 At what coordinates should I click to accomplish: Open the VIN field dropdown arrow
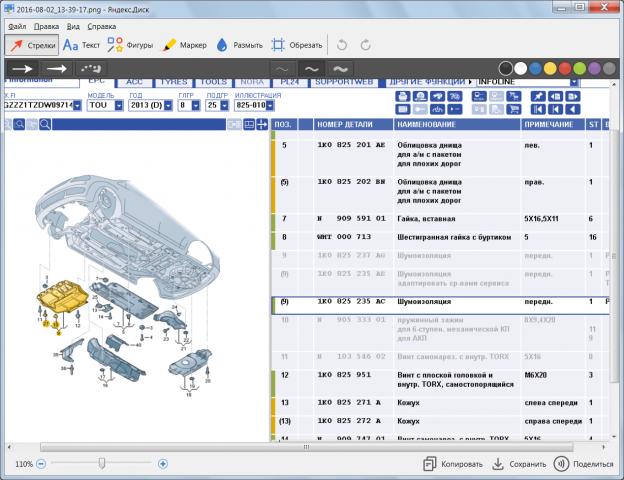tap(77, 106)
